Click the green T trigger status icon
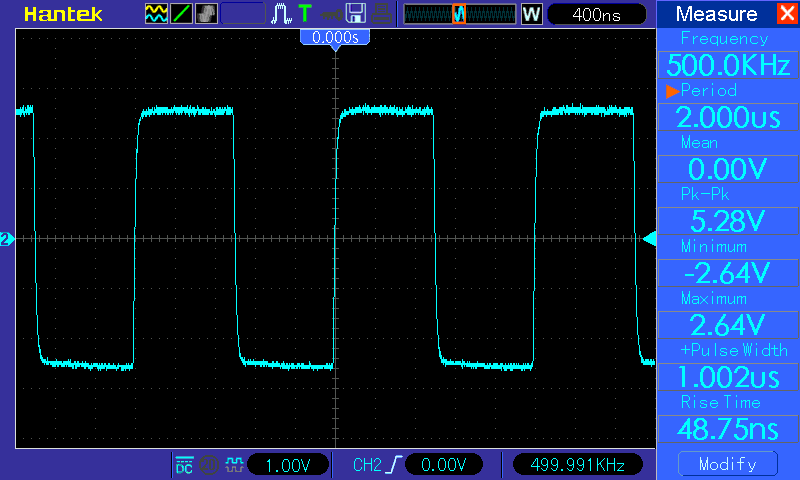The height and width of the screenshot is (480, 800). (305, 13)
